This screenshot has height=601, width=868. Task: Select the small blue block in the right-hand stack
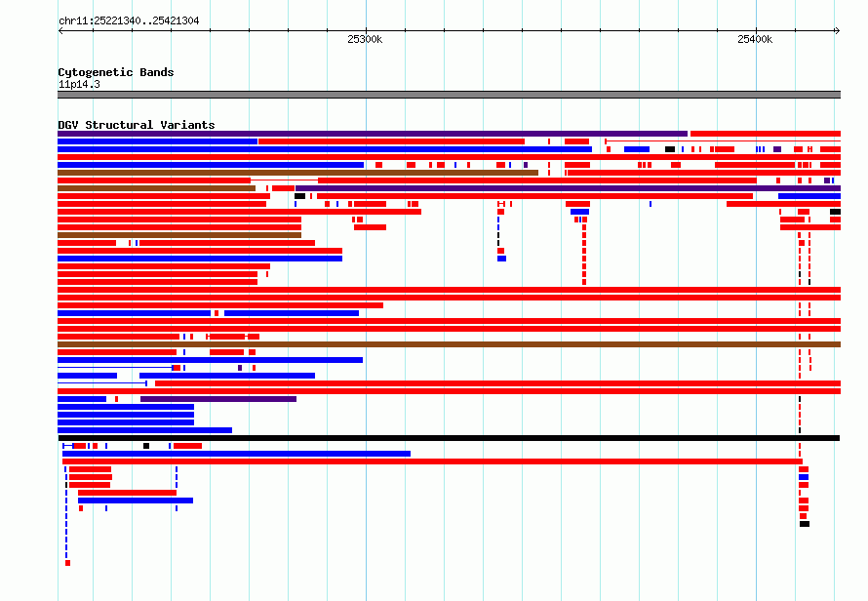pyautogui.click(x=804, y=477)
